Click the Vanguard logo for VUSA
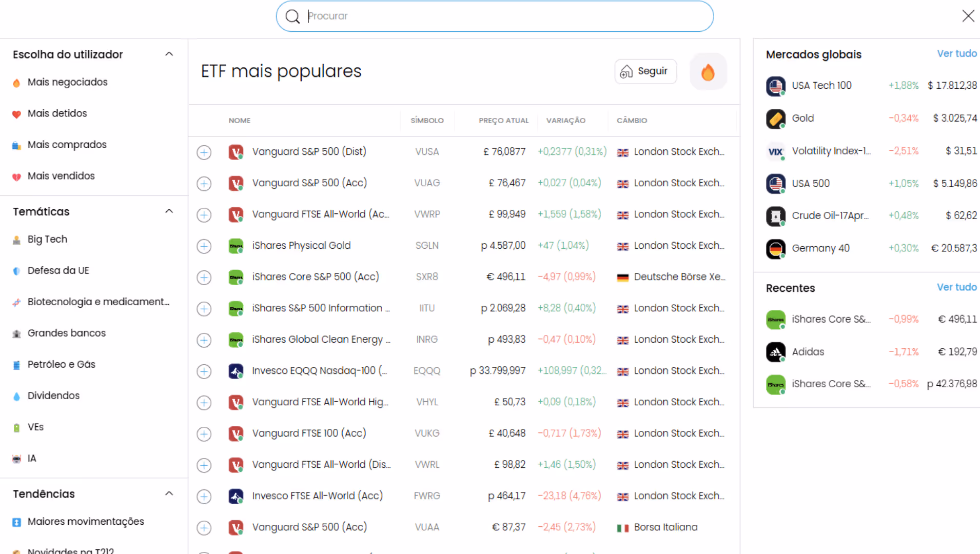Screen dimensions: 980x554 [236, 152]
